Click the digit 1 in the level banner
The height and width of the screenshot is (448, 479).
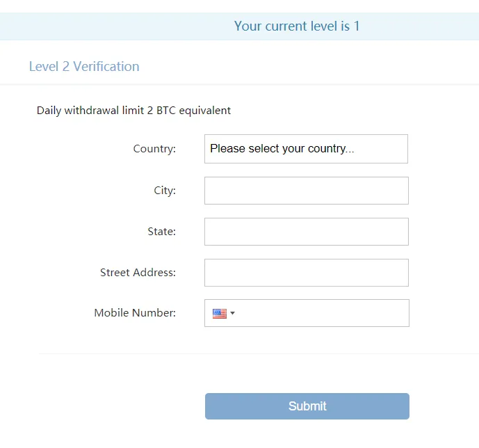[357, 26]
